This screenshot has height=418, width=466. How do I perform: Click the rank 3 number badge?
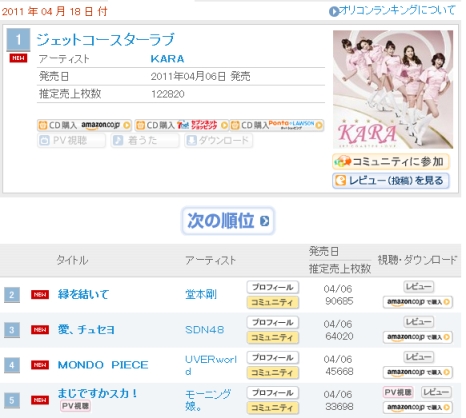coord(12,330)
